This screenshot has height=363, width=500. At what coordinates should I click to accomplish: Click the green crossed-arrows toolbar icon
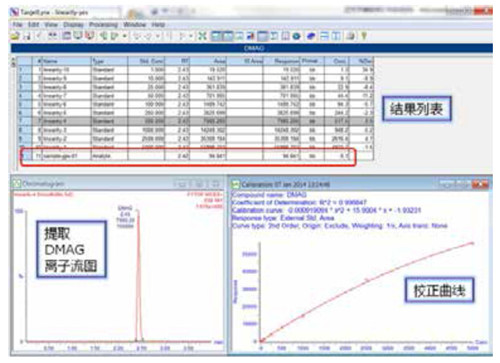[x=202, y=36]
